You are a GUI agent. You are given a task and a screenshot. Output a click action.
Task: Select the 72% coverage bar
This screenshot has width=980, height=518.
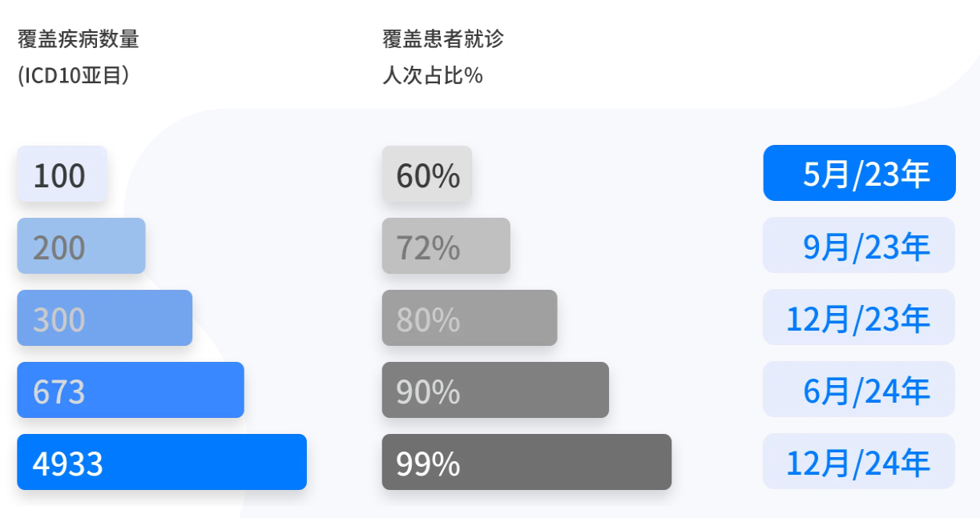tap(446, 246)
